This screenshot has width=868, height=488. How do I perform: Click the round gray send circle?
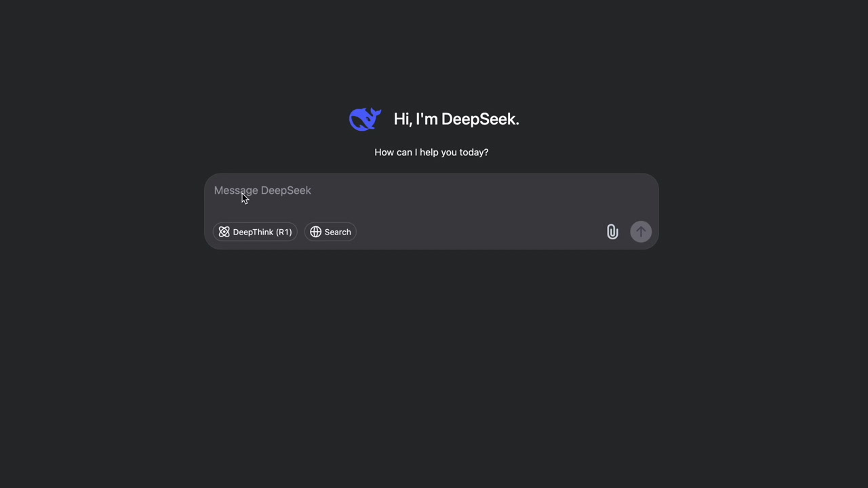641,232
